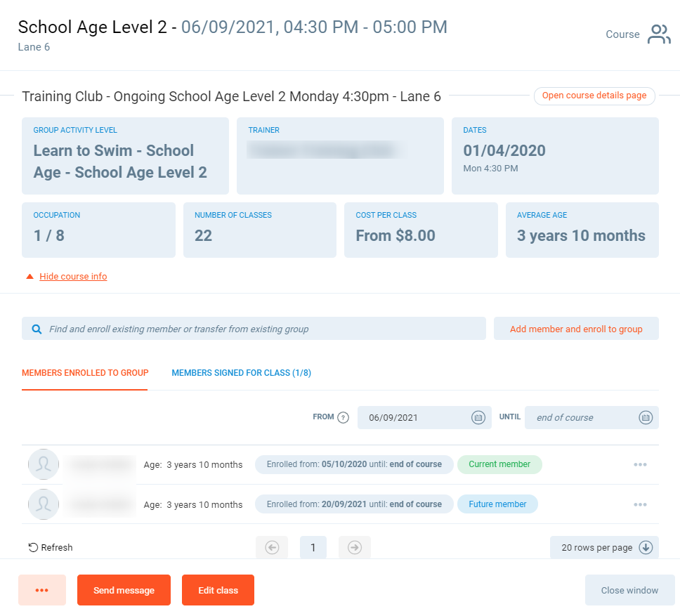
Task: Open options menu for the future member
Action: click(639, 504)
